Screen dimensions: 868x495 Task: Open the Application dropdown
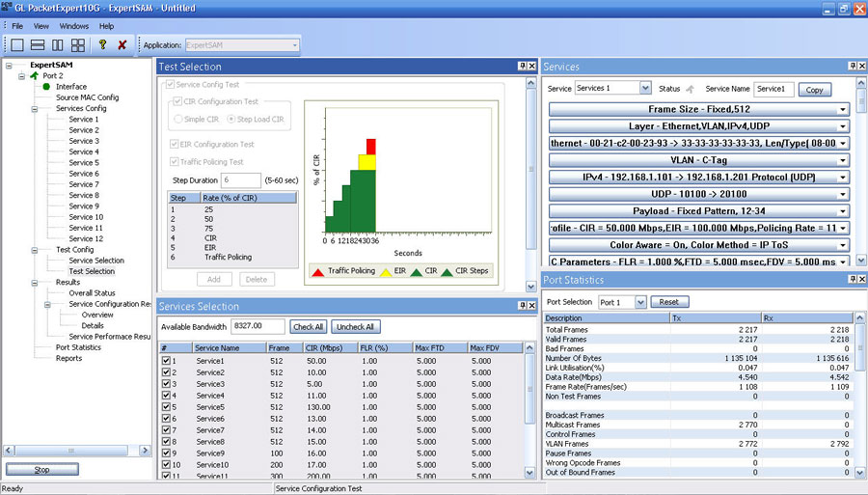click(294, 45)
